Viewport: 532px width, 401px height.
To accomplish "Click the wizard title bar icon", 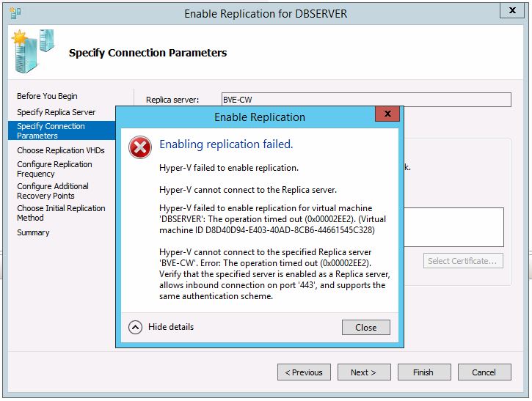I will pos(15,13).
